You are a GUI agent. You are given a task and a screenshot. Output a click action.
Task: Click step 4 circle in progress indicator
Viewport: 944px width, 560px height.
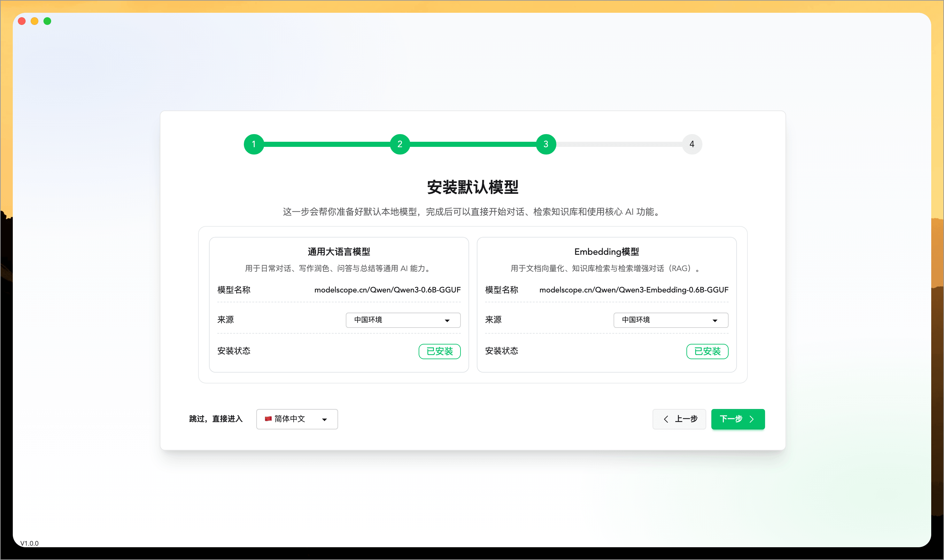[692, 144]
